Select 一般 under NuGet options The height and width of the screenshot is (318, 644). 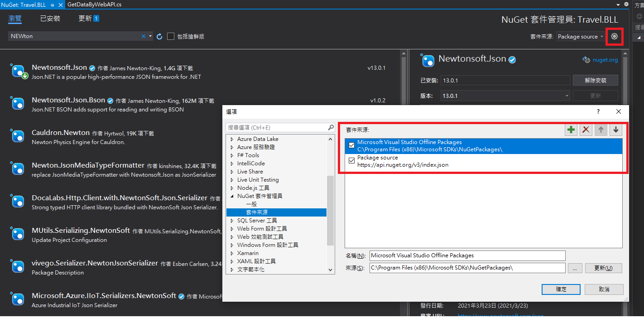[x=251, y=204]
